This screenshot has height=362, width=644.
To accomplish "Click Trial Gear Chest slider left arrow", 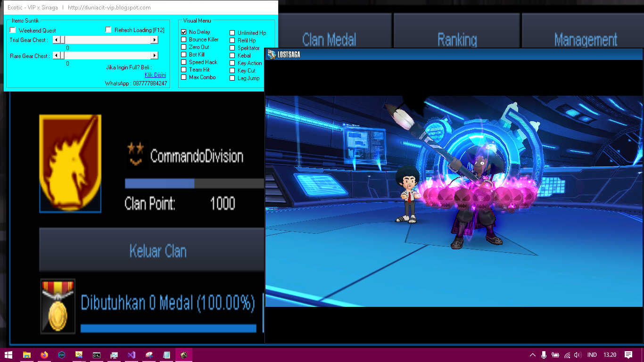I will pyautogui.click(x=56, y=40).
